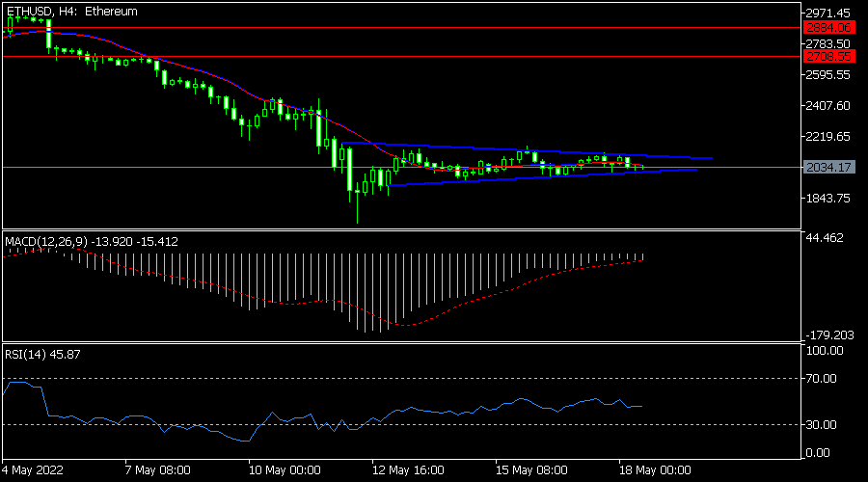Click the 2971.45 price scale value
868x482 pixels.
point(827,13)
